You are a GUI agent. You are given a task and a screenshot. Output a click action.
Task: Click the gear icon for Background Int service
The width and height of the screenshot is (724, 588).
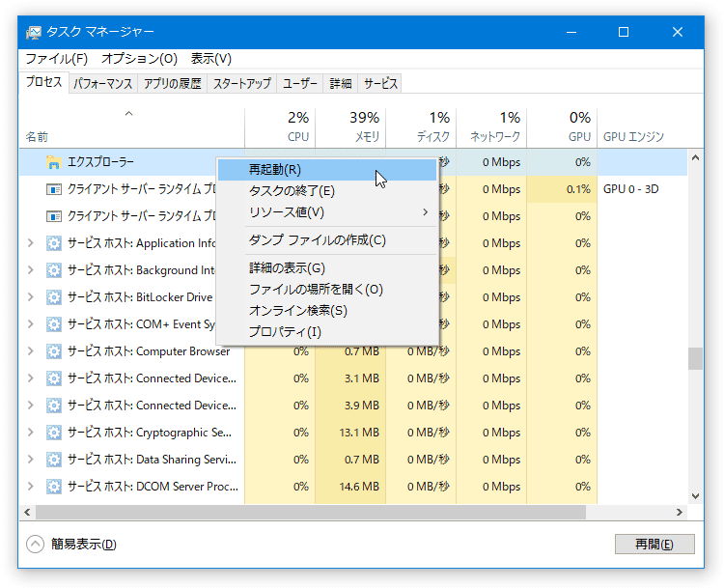(53, 270)
